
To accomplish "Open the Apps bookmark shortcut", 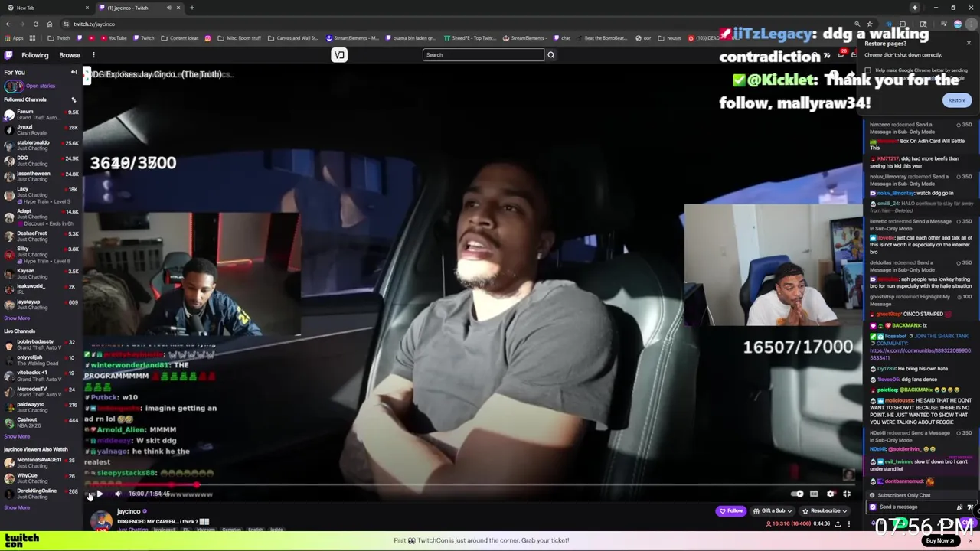I will (x=14, y=38).
